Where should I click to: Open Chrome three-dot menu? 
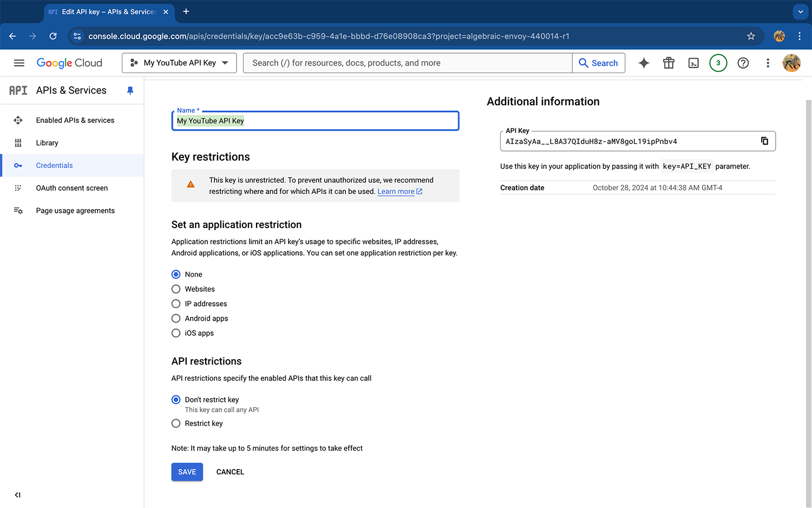(799, 36)
